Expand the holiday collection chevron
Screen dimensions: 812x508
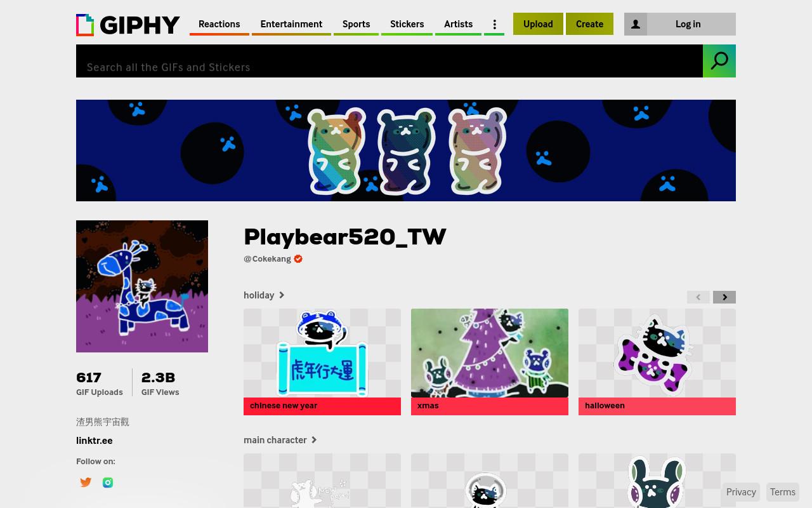(282, 295)
